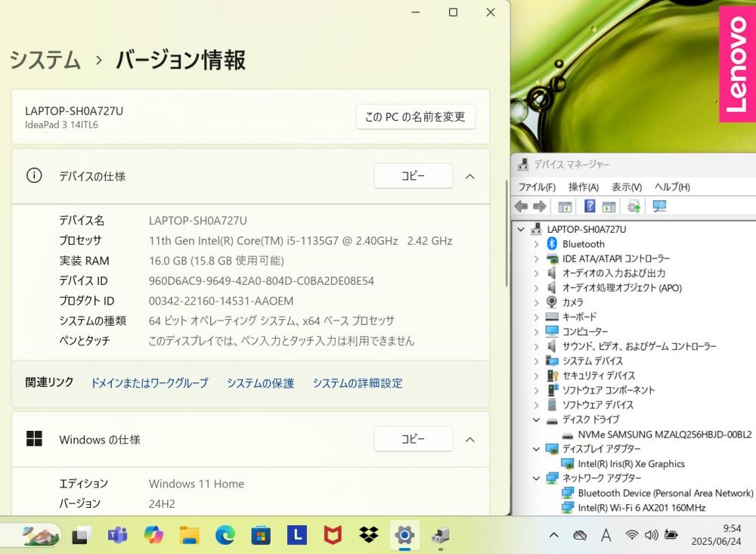Image resolution: width=756 pixels, height=554 pixels.
Task: Open the 表示(V) menu
Action: pos(627,187)
